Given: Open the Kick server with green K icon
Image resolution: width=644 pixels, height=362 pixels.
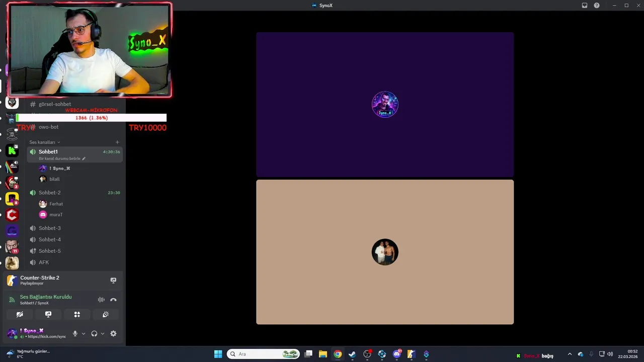Looking at the screenshot, I should tap(12, 150).
